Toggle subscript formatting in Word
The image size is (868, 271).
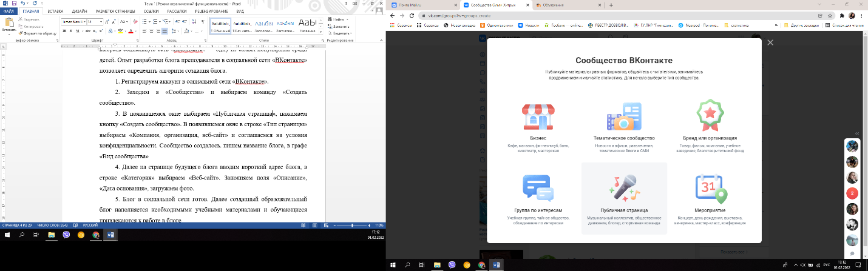(95, 31)
